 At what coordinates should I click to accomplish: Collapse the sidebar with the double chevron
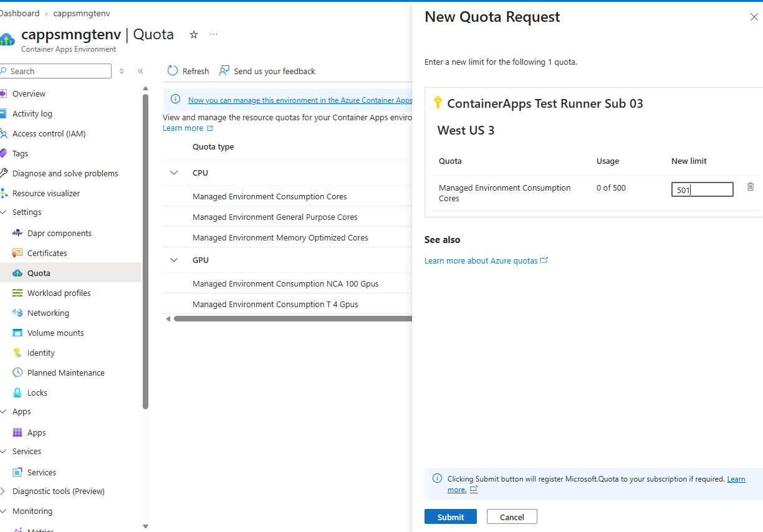140,71
